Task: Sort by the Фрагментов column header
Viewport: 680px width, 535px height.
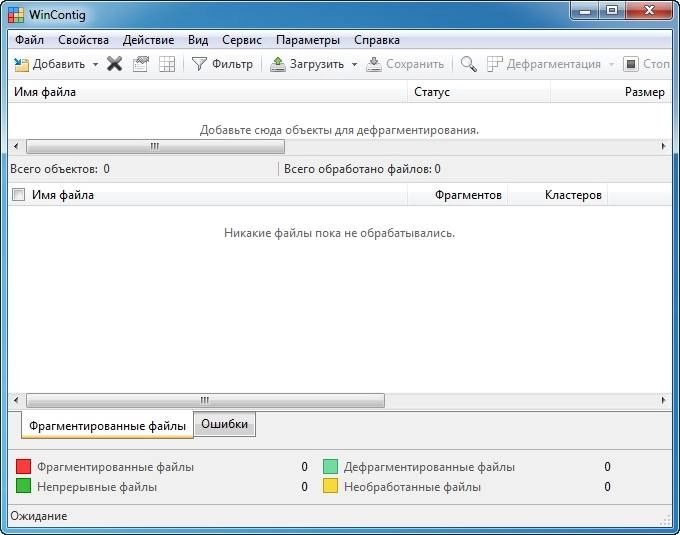Action: point(458,195)
